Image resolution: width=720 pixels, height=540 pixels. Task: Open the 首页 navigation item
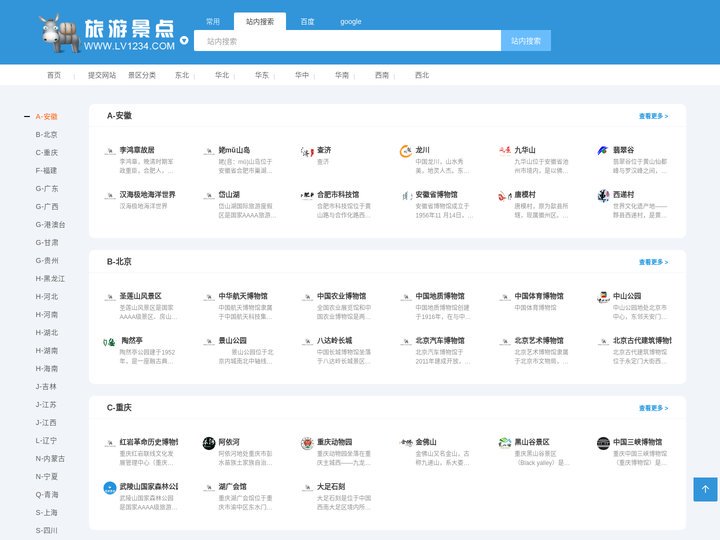point(54,75)
